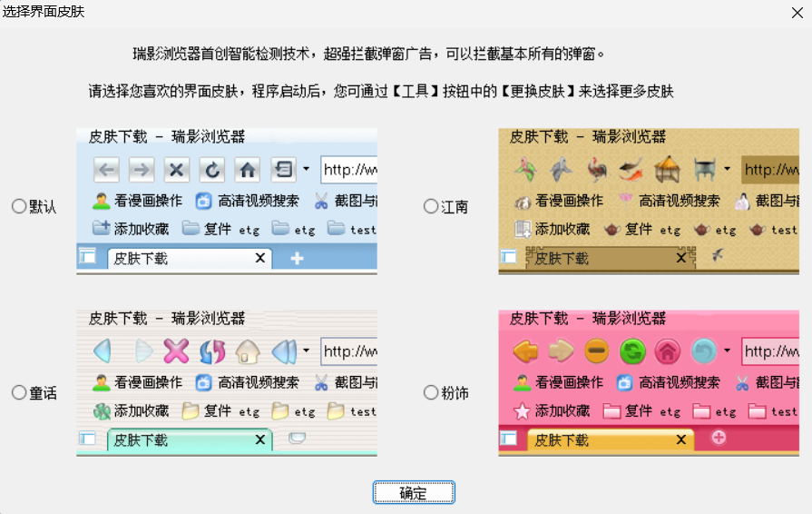This screenshot has width=812, height=514.
Task: Click star 添加收藏 icon in 粉饰 preview
Action: tap(522, 411)
